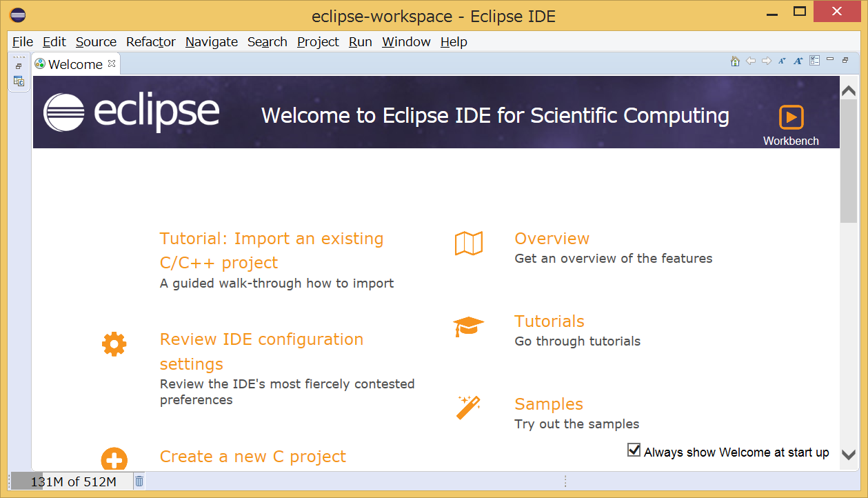Click the Home icon on the Welcome toolbar
868x498 pixels.
tap(735, 61)
